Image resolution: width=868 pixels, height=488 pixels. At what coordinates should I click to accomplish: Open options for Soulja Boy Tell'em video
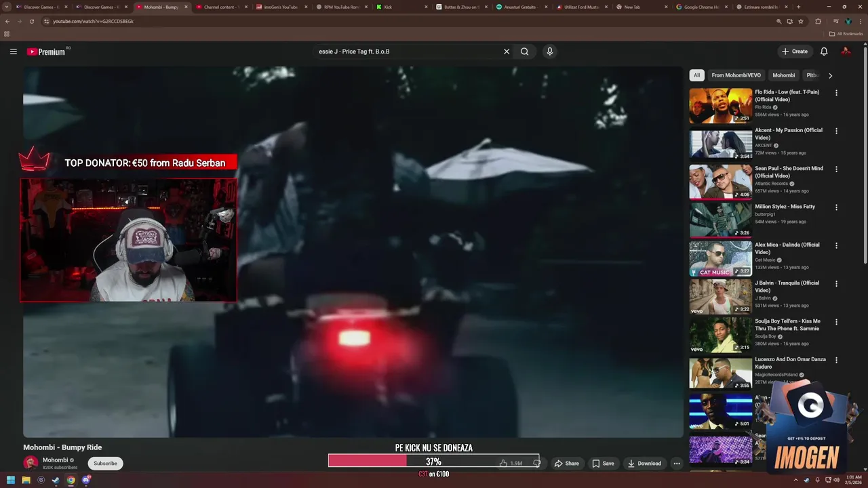(x=836, y=322)
